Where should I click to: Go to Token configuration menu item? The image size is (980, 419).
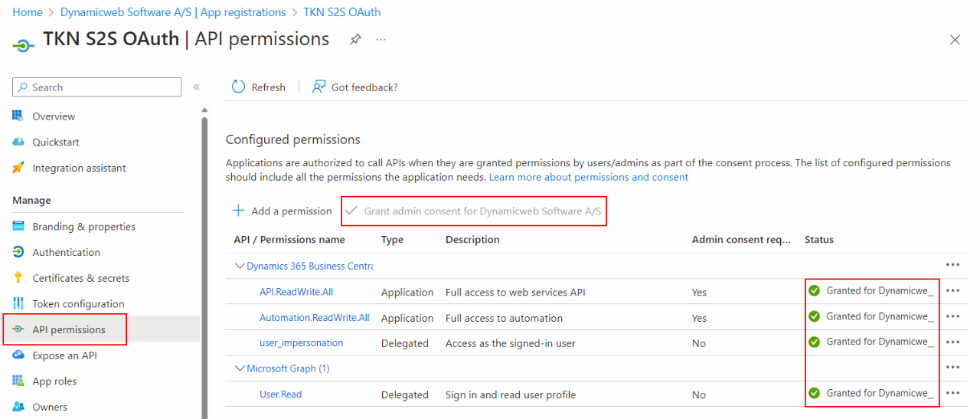tap(78, 304)
